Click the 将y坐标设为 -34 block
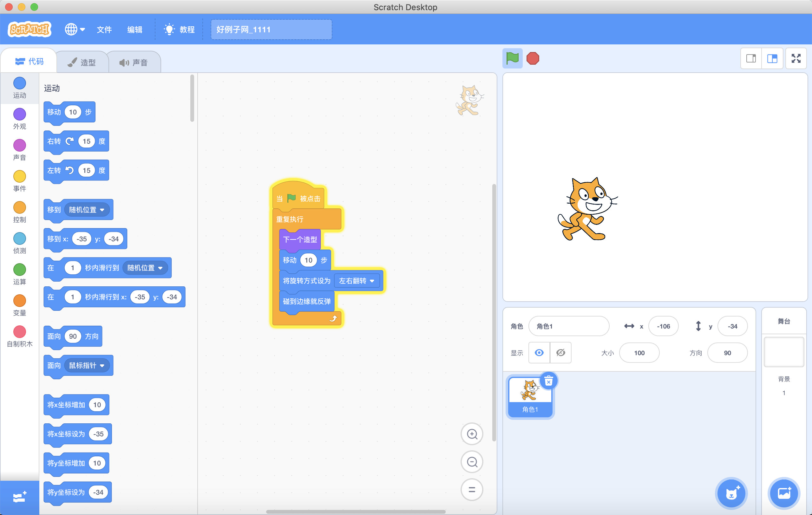The width and height of the screenshot is (812, 515). pyautogui.click(x=78, y=492)
